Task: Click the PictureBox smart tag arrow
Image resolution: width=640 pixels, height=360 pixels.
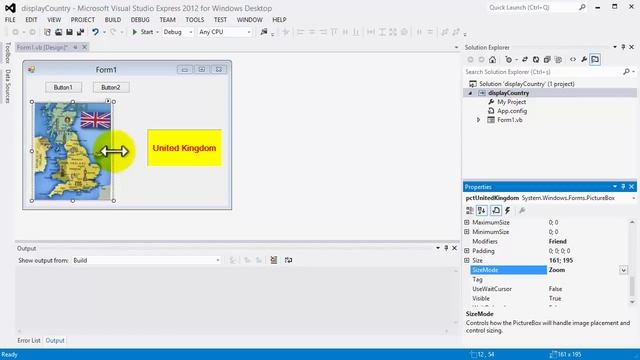Action: click(108, 101)
